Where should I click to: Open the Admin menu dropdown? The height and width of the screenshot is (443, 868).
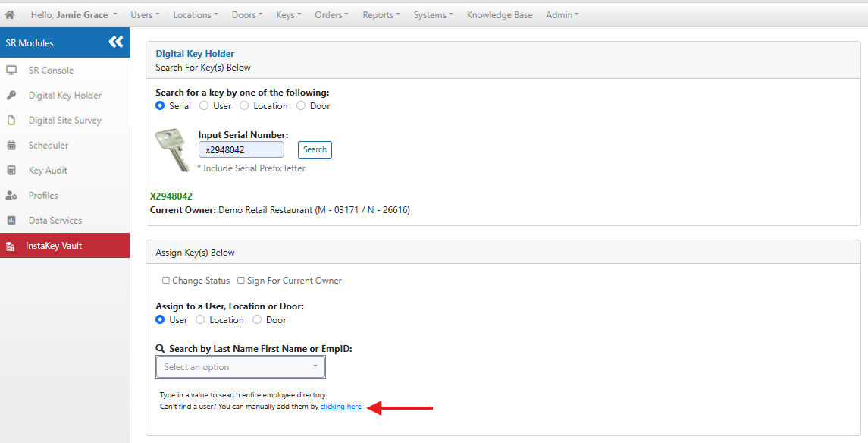point(562,15)
